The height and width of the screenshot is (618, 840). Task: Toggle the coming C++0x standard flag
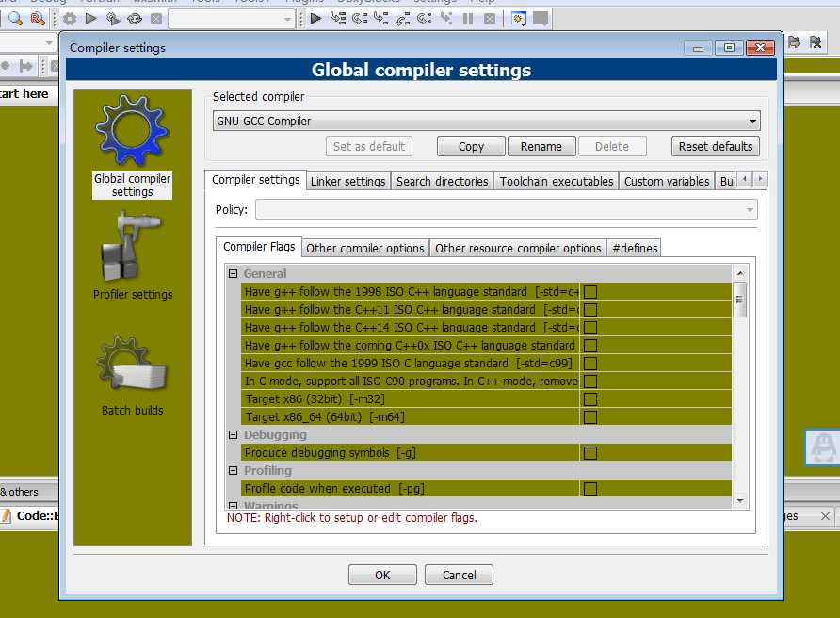click(x=590, y=346)
